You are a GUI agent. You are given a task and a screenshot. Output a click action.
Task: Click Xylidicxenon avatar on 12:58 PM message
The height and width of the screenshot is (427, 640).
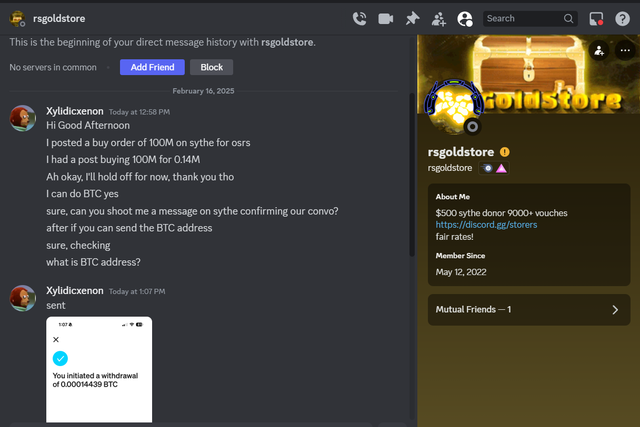[23, 118]
